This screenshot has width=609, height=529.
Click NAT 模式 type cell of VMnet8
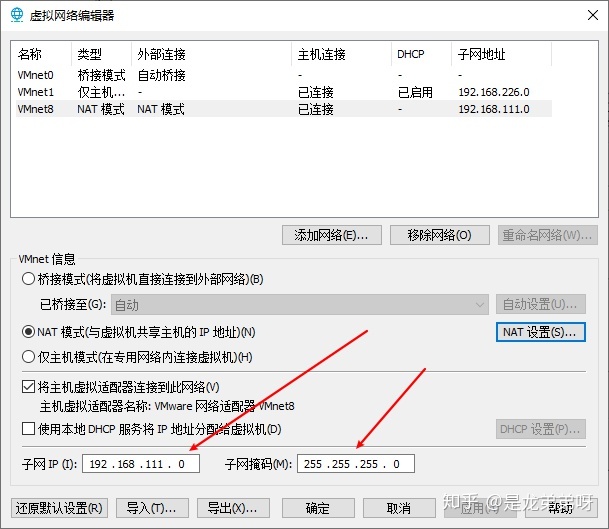[x=101, y=109]
